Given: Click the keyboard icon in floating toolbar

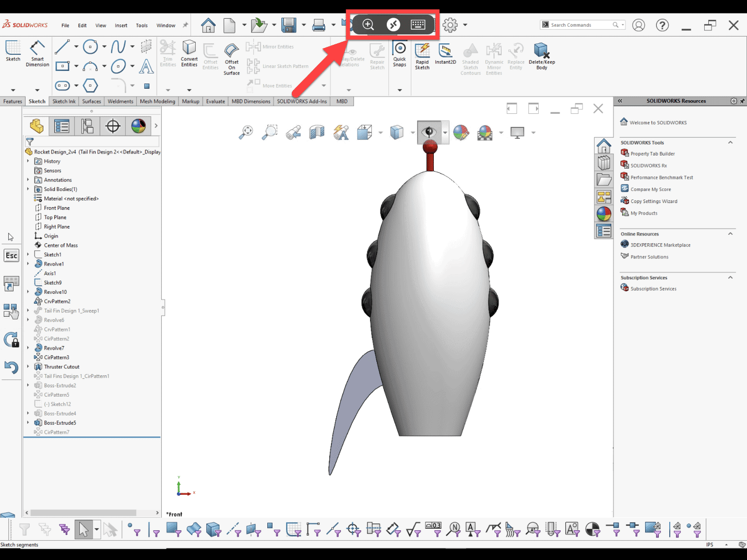Looking at the screenshot, I should pyautogui.click(x=418, y=25).
